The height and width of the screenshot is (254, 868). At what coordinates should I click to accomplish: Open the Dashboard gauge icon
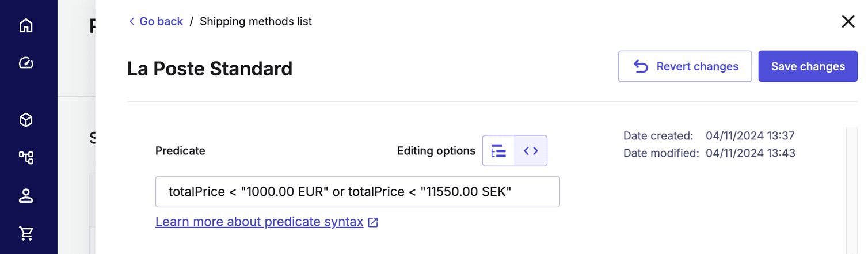coord(26,63)
